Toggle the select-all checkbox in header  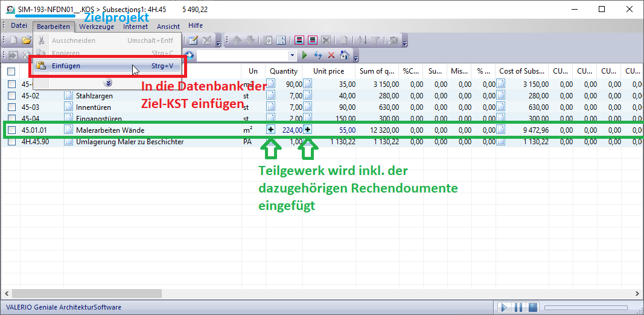tap(11, 71)
